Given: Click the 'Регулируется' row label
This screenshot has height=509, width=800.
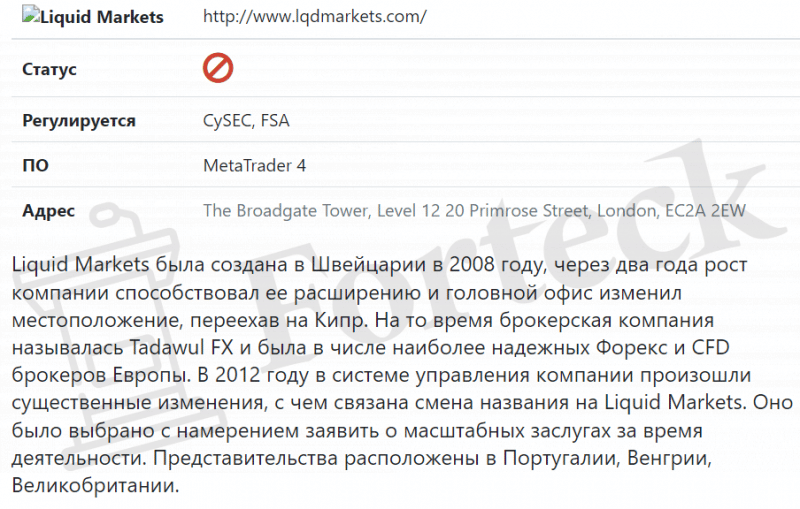Looking at the screenshot, I should click(79, 121).
